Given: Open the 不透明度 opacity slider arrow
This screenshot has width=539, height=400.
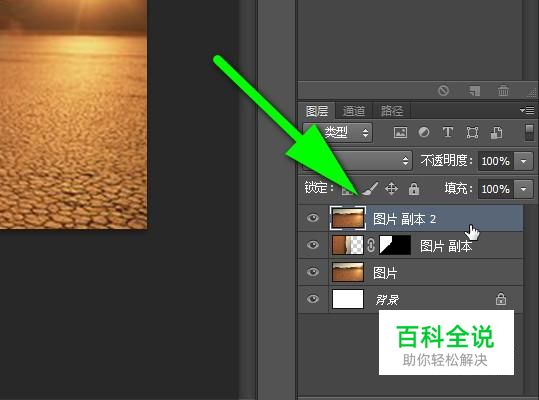Looking at the screenshot, I should tap(524, 161).
